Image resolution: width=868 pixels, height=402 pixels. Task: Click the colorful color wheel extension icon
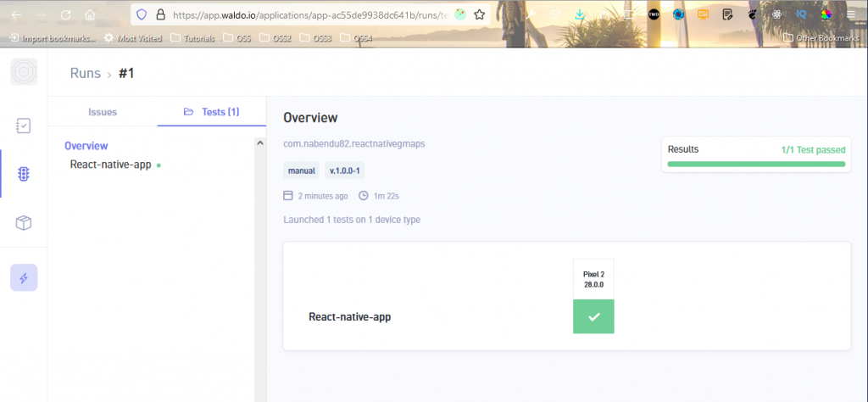tap(826, 15)
